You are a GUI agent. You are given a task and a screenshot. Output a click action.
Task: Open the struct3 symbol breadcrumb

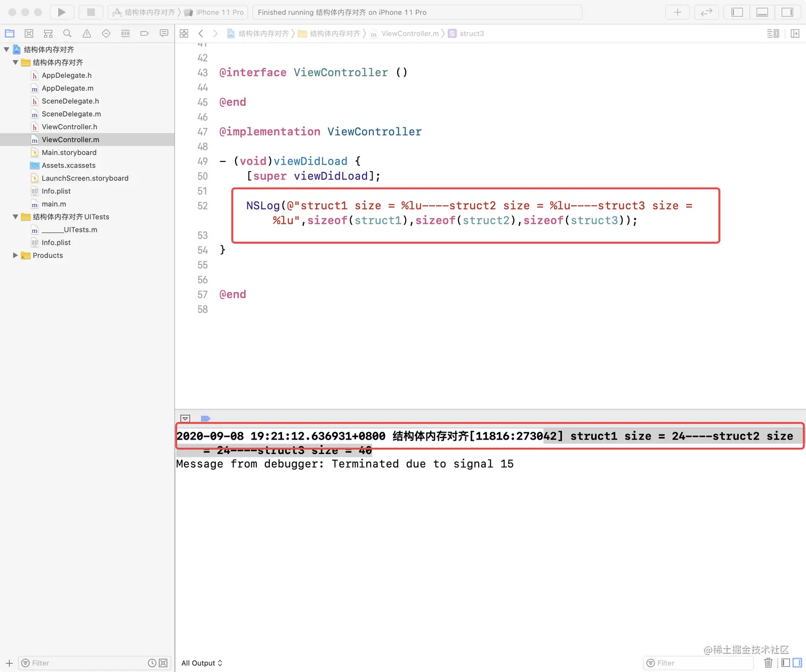[466, 34]
